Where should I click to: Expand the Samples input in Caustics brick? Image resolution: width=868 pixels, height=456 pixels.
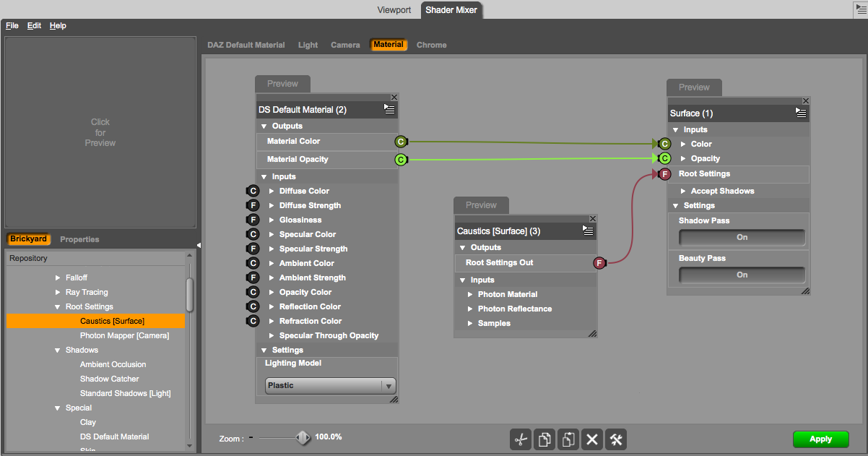click(471, 323)
